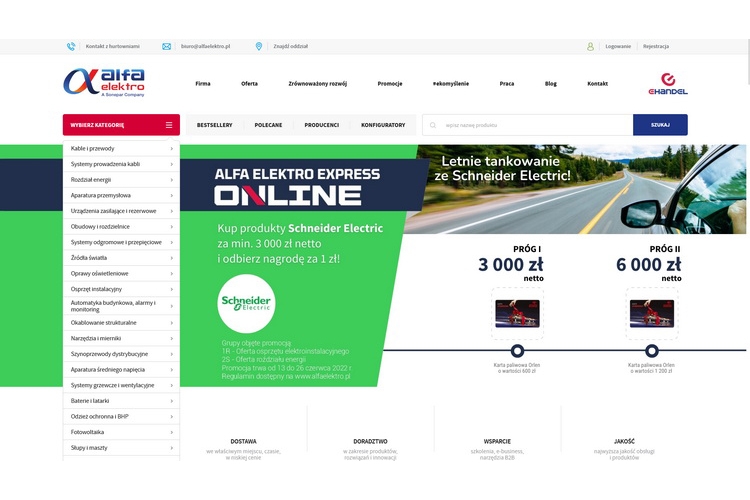Open the eHandel logo link
Image resolution: width=750 pixels, height=500 pixels.
[668, 84]
